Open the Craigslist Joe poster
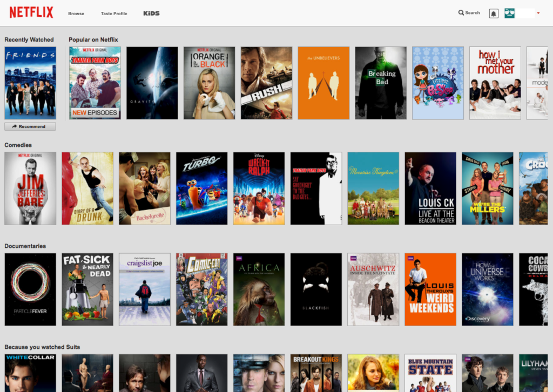This screenshot has width=553, height=392. tap(145, 289)
